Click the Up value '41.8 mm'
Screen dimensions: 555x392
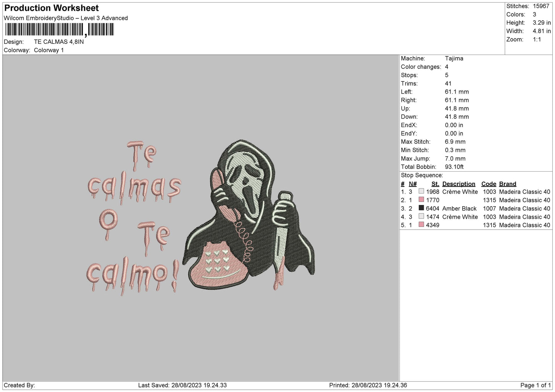(457, 109)
